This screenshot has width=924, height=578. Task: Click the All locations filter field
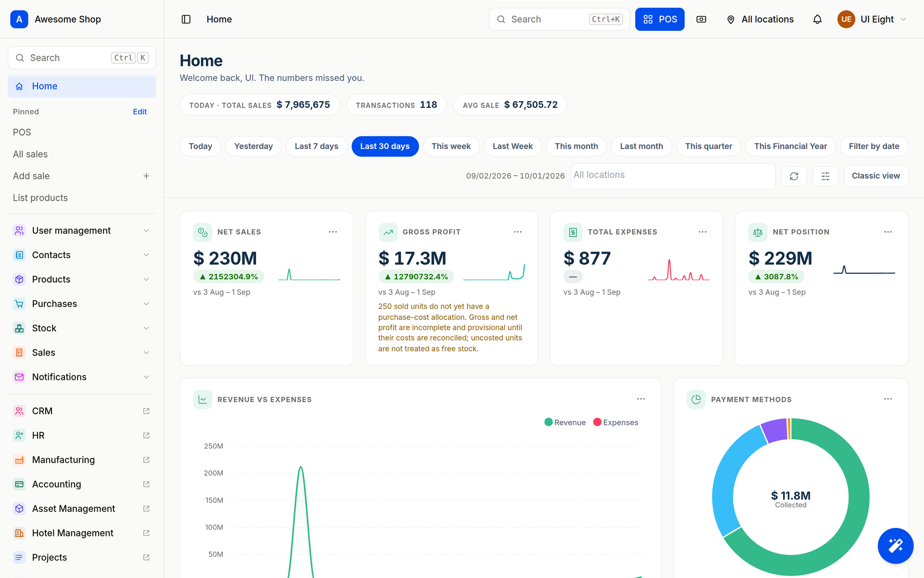[x=673, y=176]
